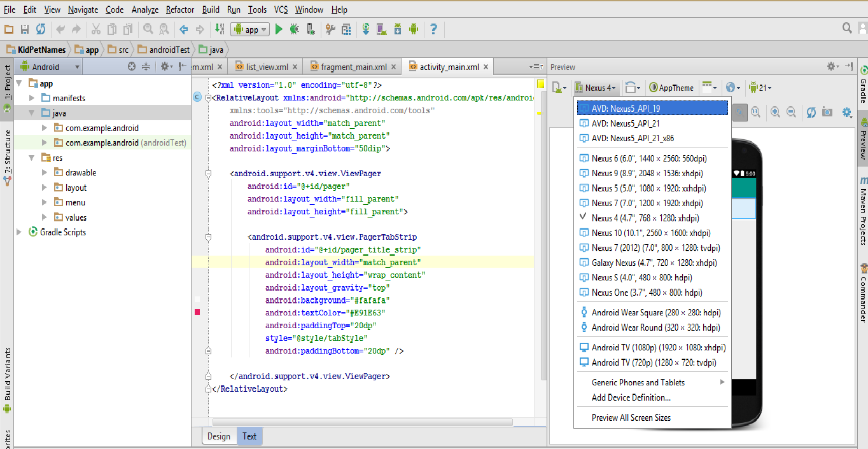Click Sync Project with Gradle Files icon
Screen dimensions: 868x449
(x=366, y=29)
